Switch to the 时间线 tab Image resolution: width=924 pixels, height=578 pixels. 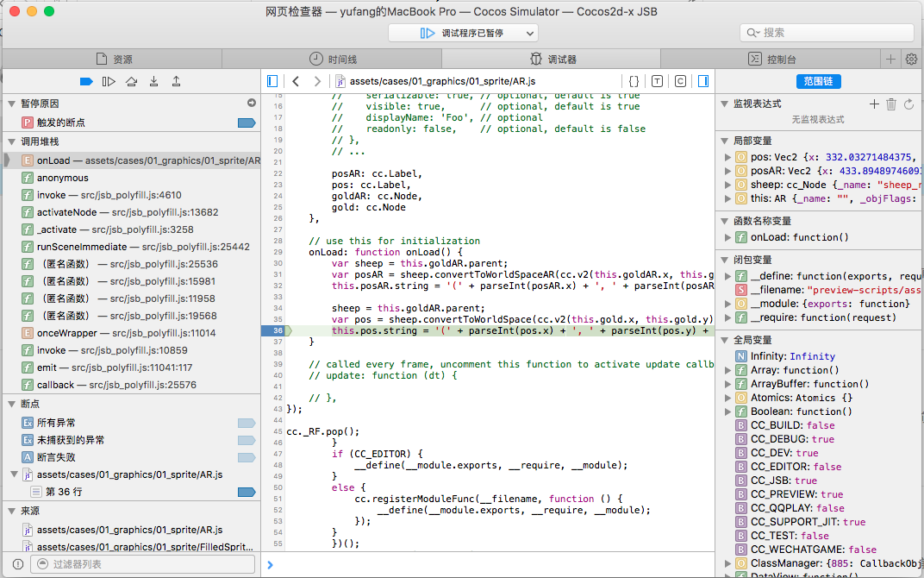coord(333,59)
